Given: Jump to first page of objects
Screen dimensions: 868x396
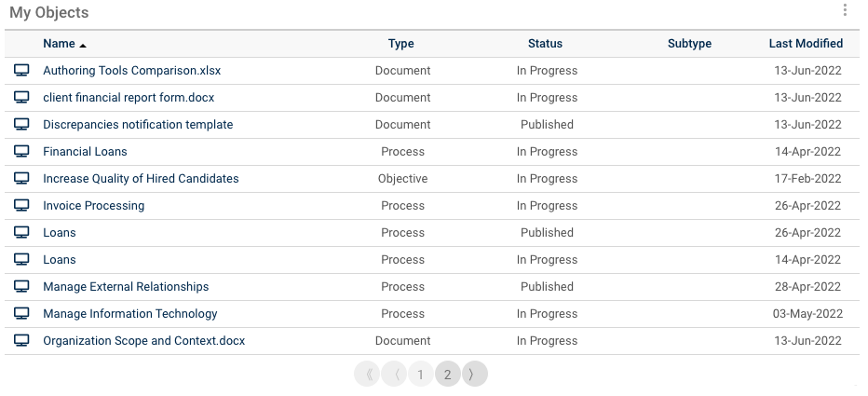Looking at the screenshot, I should tap(368, 375).
